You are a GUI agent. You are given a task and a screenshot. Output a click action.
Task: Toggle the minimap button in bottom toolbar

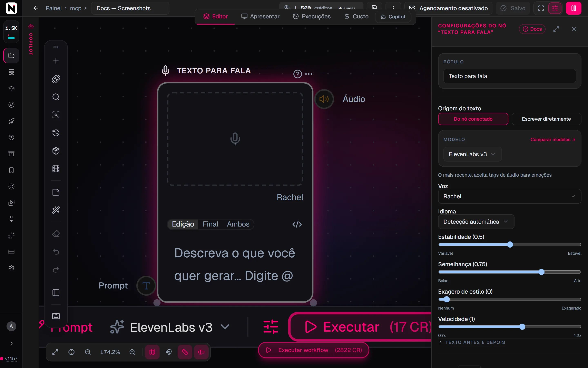point(152,352)
